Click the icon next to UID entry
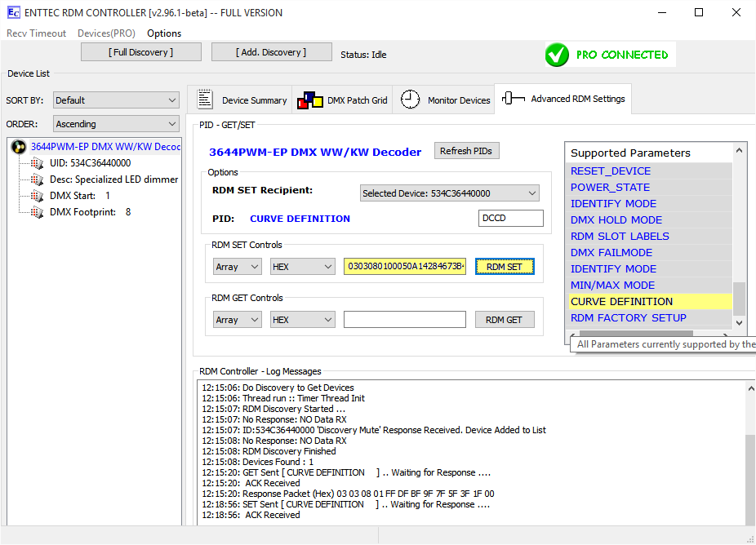 [x=36, y=163]
